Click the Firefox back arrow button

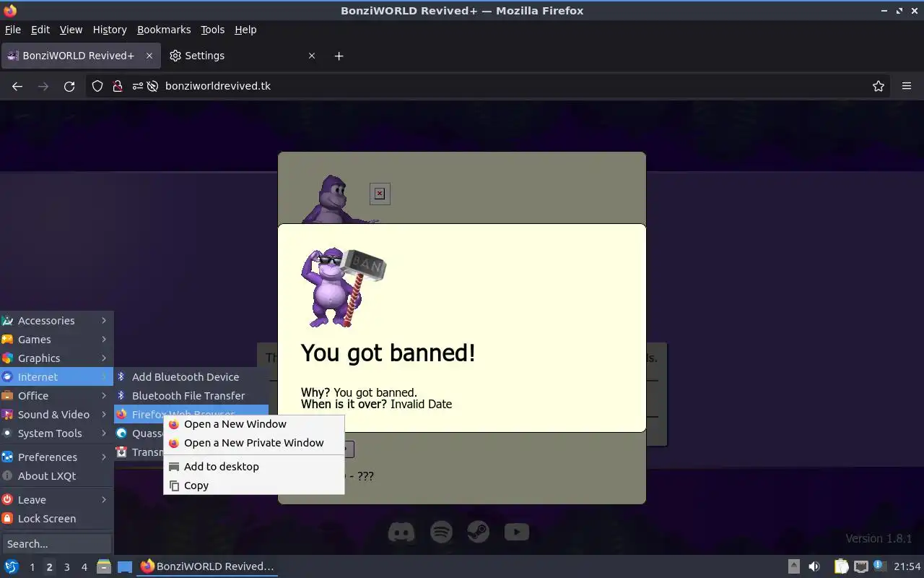pyautogui.click(x=17, y=86)
